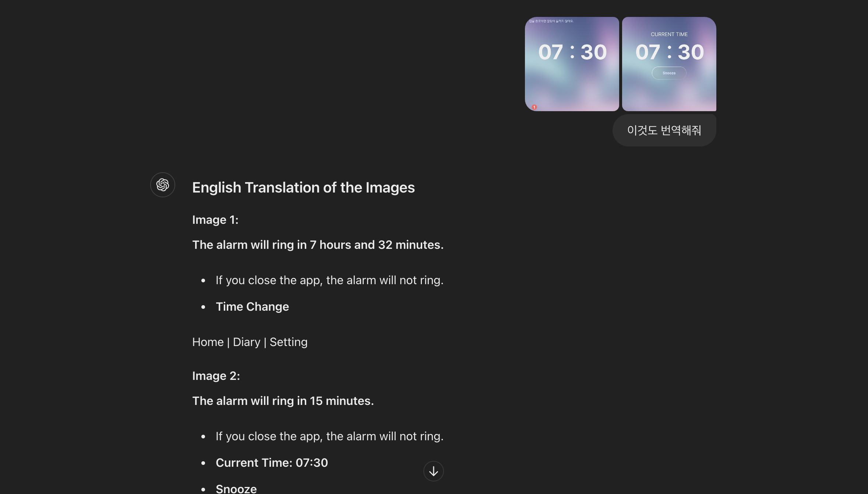The width and height of the screenshot is (868, 494).
Task: Click the first 'If you close the app' bullet
Action: [x=329, y=280]
